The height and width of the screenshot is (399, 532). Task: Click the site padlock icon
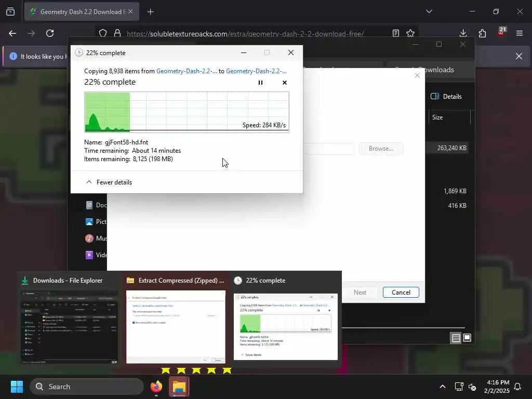[x=117, y=33]
